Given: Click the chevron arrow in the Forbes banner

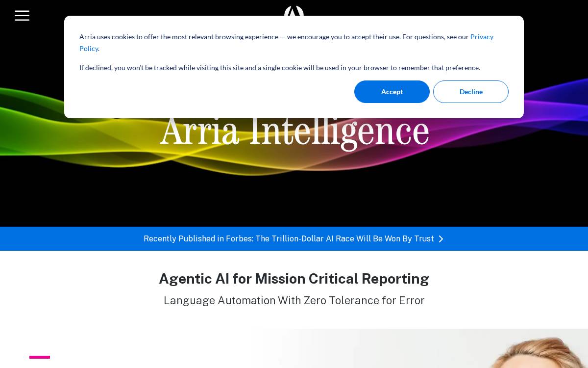Looking at the screenshot, I should (x=441, y=239).
